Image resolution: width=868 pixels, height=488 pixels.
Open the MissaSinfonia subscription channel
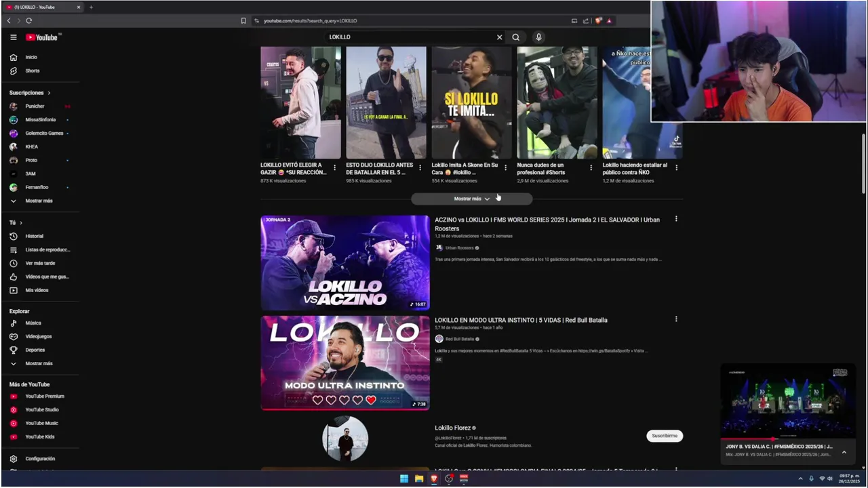point(41,119)
